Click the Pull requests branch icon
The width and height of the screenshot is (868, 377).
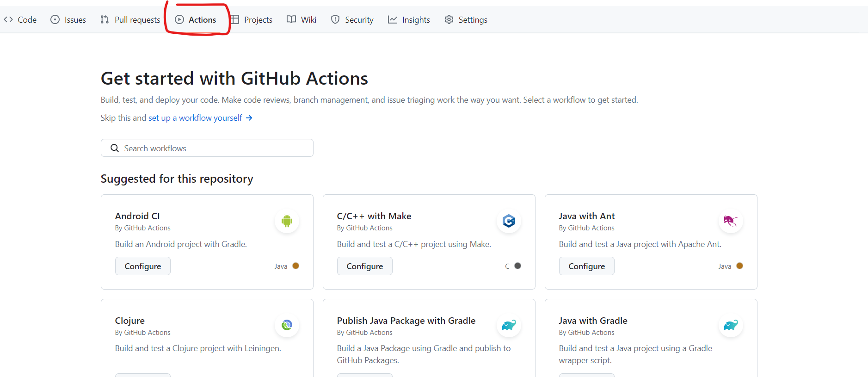[105, 19]
